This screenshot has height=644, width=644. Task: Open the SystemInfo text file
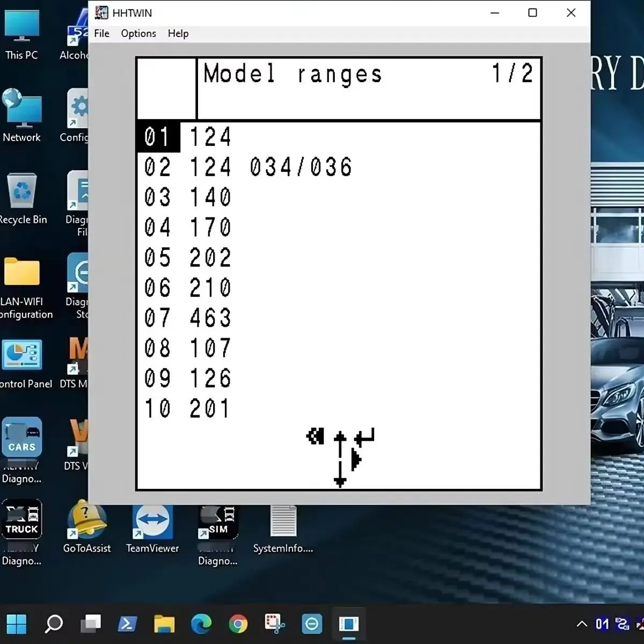[283, 529]
